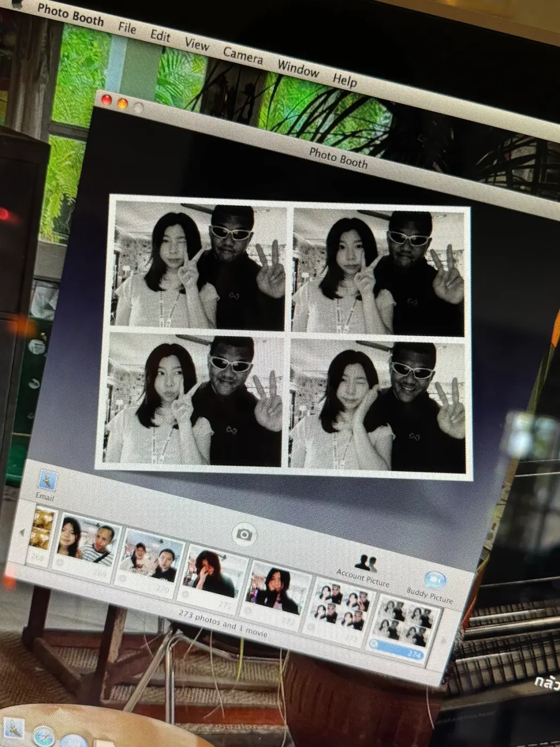Click the Buddy Picture icon

[x=435, y=579]
